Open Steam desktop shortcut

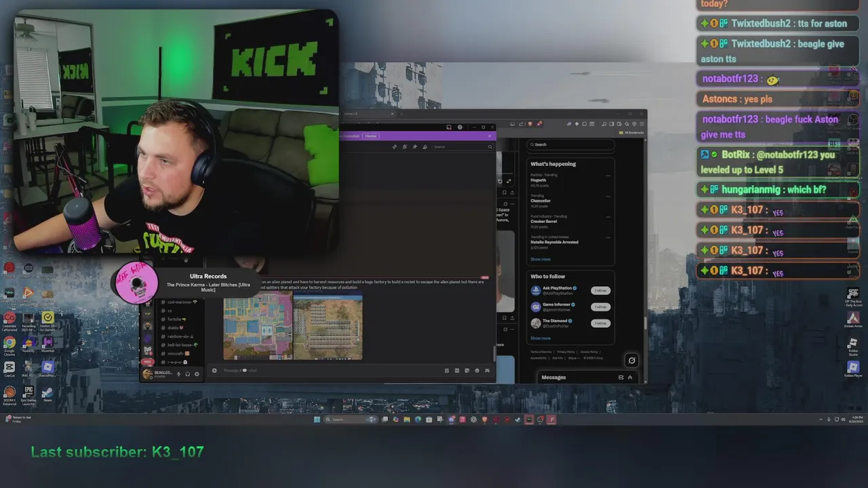coord(47,395)
